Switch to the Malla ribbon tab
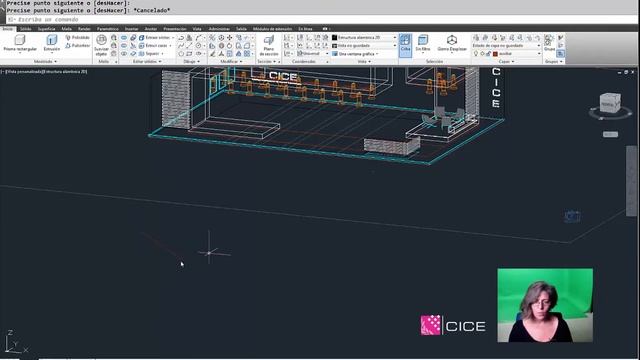 (x=66, y=29)
